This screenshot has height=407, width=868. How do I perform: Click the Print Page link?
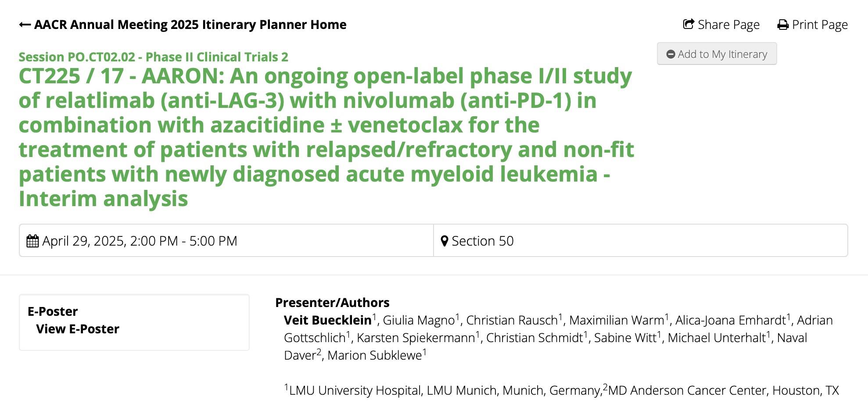pyautogui.click(x=813, y=25)
